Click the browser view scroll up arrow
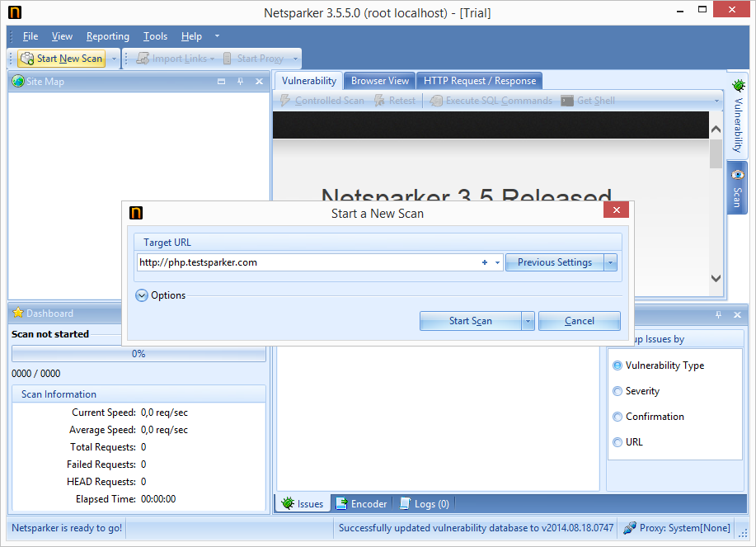 click(716, 130)
